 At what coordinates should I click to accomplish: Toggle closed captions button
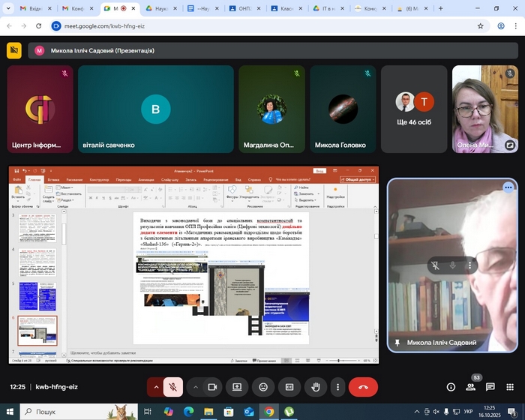click(x=289, y=387)
